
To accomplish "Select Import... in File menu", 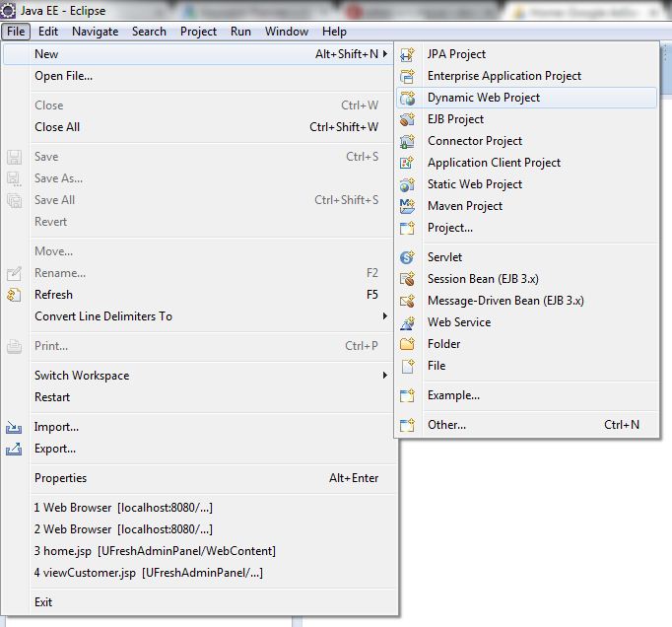I will (x=198, y=427).
